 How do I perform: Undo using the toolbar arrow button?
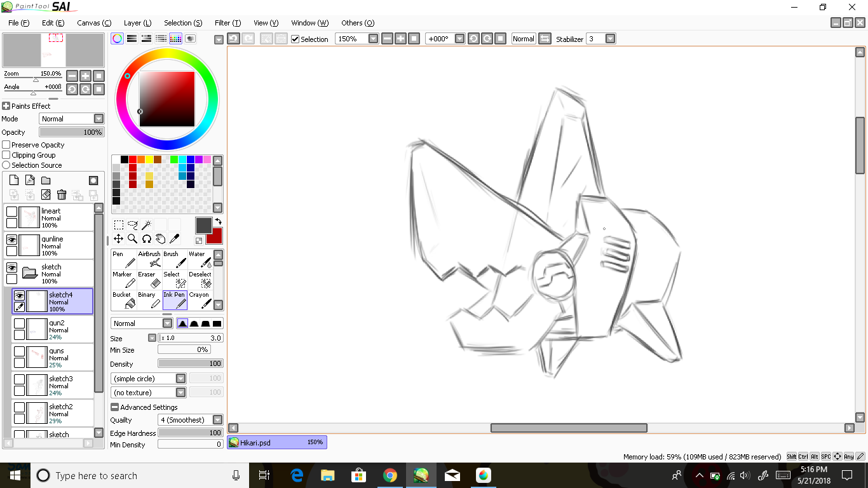coord(233,39)
